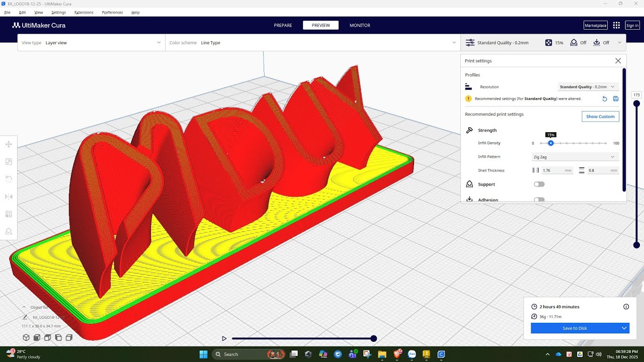Open the View type Layer view dropdown
Screen dimensions: 644x362
point(91,43)
